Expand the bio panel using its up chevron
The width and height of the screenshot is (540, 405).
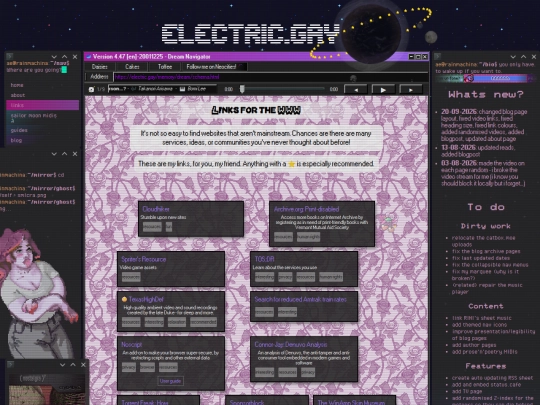pos(523,56)
